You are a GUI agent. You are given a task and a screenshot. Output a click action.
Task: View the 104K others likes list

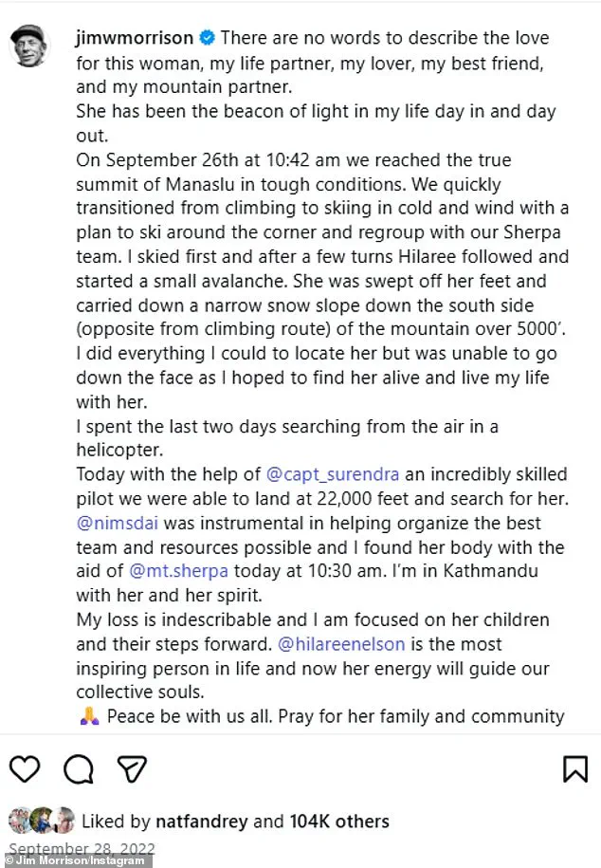coord(337,822)
